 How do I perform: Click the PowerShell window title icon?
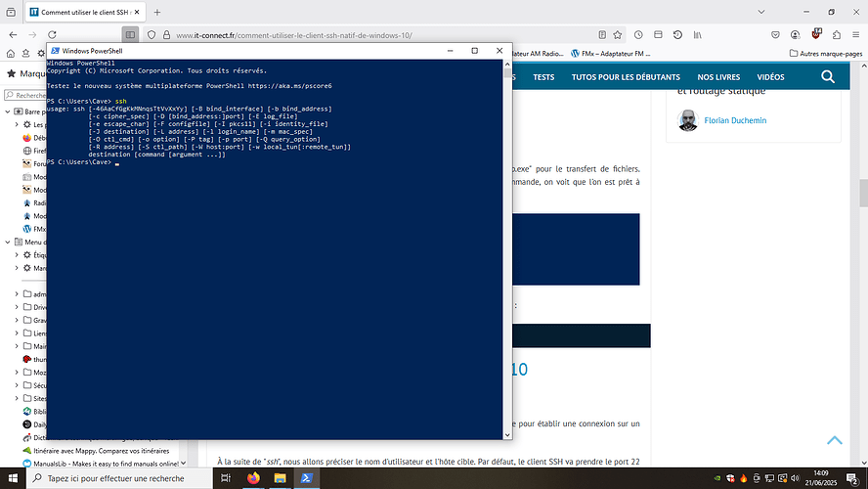tap(55, 51)
